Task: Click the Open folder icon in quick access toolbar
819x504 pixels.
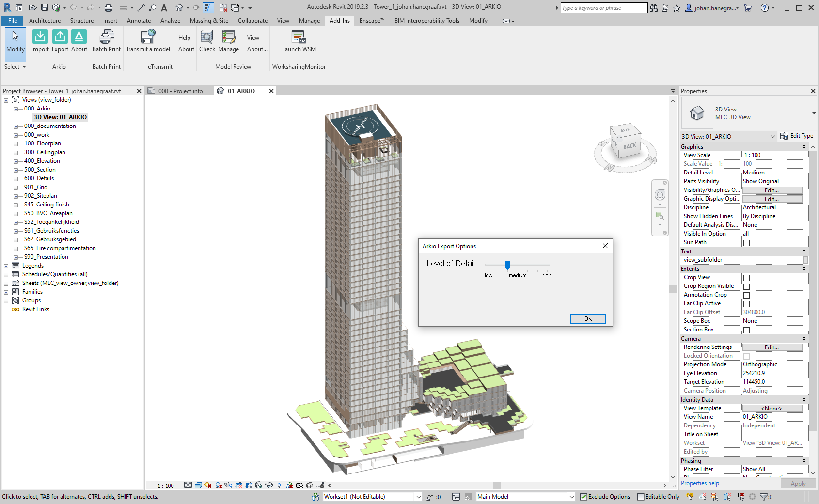Action: point(32,8)
